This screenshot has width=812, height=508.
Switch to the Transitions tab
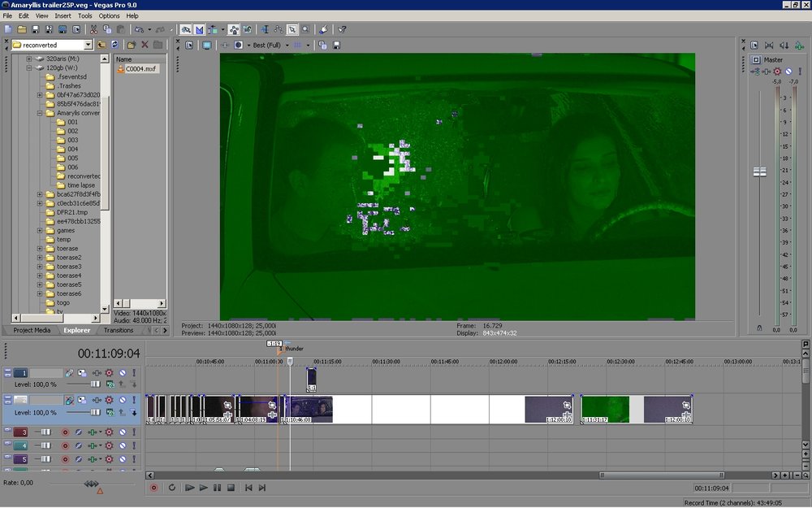click(x=119, y=330)
